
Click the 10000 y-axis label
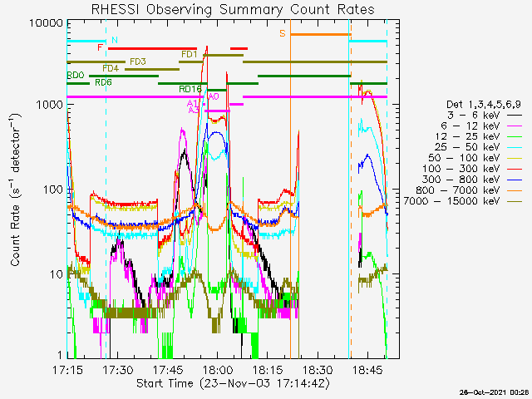click(47, 23)
